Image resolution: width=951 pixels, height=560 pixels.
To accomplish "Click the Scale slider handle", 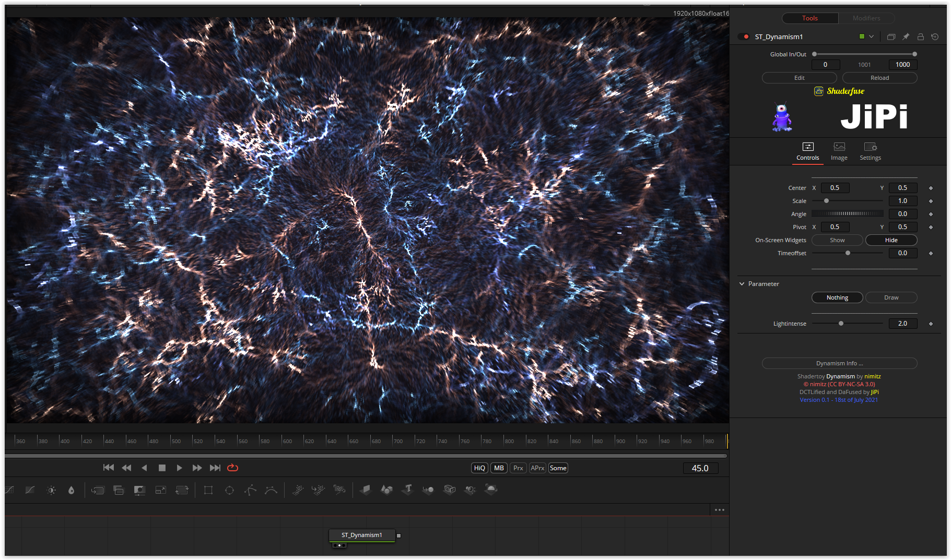I will (826, 201).
